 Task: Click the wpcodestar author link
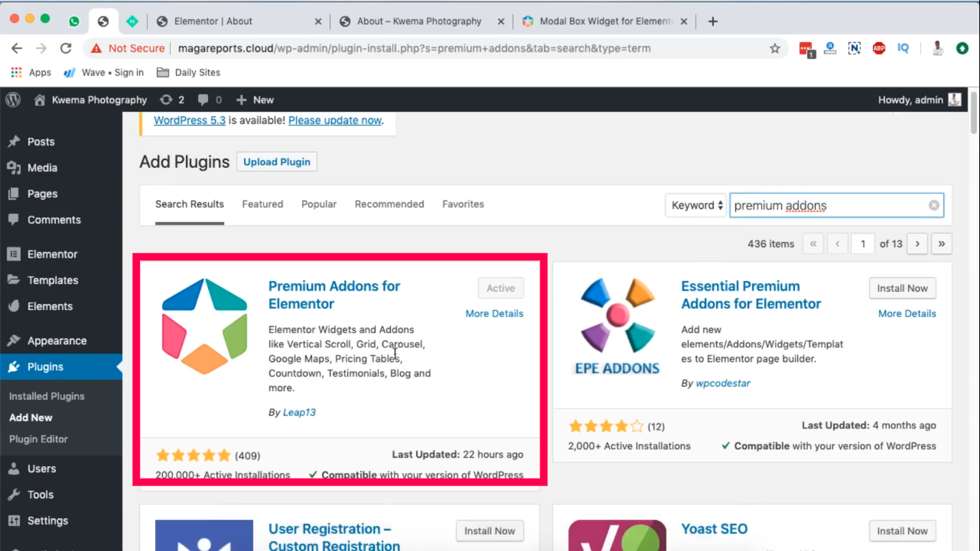click(723, 383)
